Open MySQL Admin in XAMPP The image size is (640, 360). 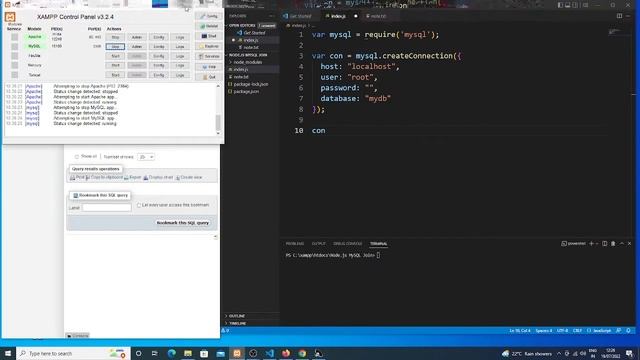(x=136, y=47)
